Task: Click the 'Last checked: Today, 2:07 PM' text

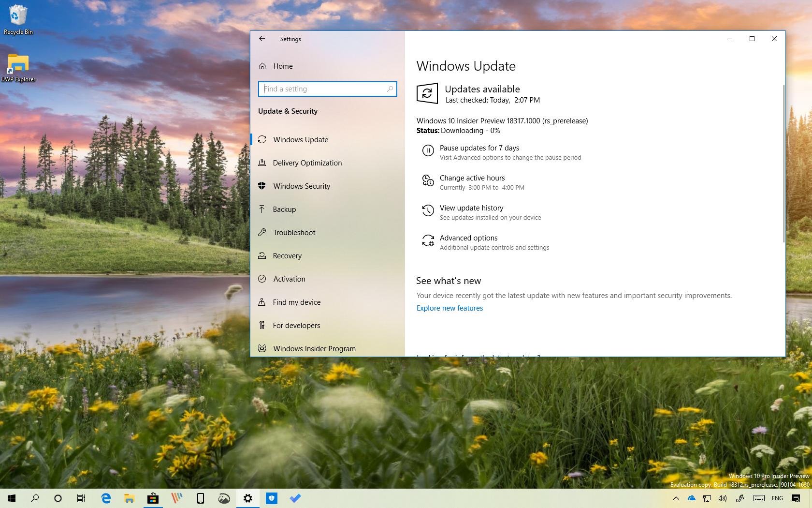Action: pos(493,100)
